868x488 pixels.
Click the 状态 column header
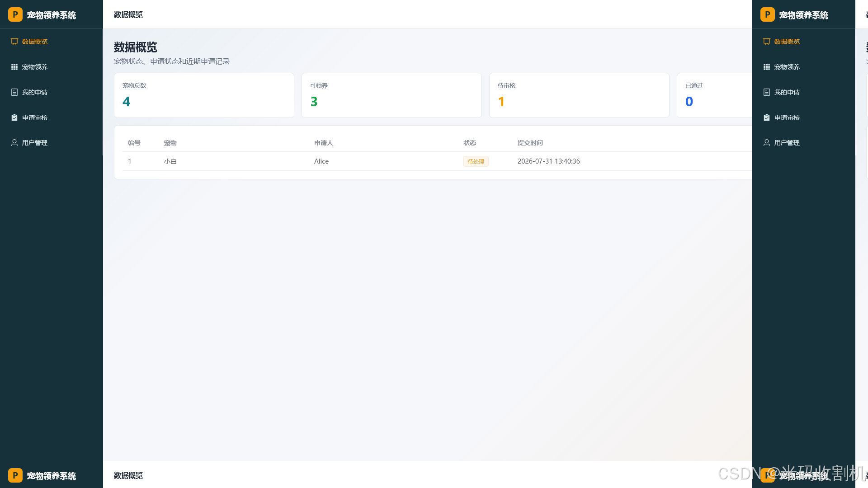point(470,143)
